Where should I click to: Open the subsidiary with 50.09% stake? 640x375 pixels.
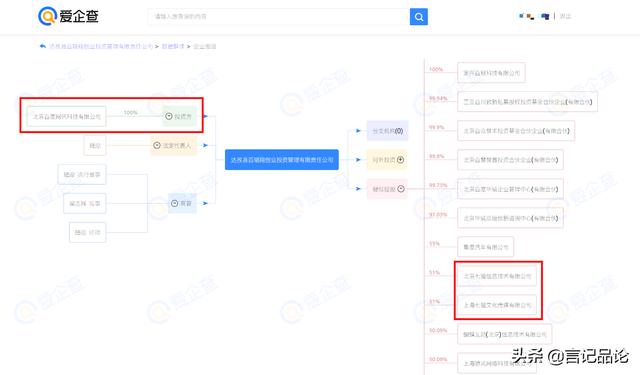point(504,334)
